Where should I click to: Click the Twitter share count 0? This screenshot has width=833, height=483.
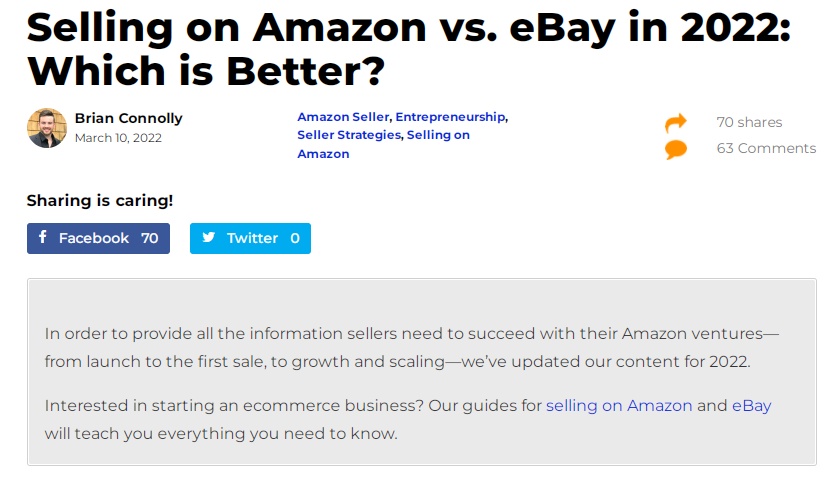click(295, 238)
